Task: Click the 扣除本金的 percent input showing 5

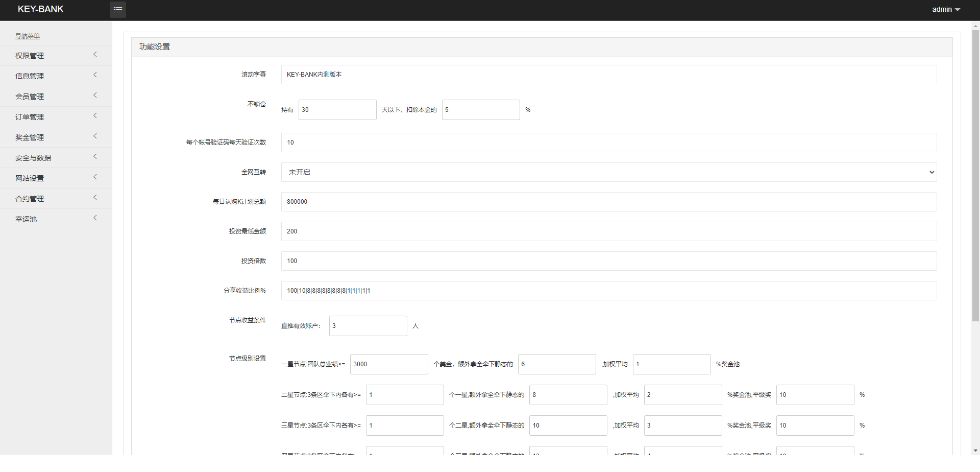Action: coord(481,110)
